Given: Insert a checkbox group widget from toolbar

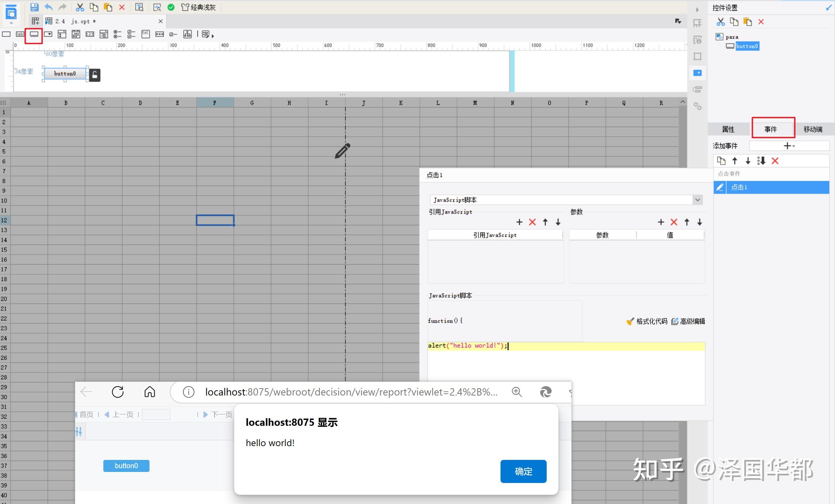Looking at the screenshot, I should tap(131, 34).
